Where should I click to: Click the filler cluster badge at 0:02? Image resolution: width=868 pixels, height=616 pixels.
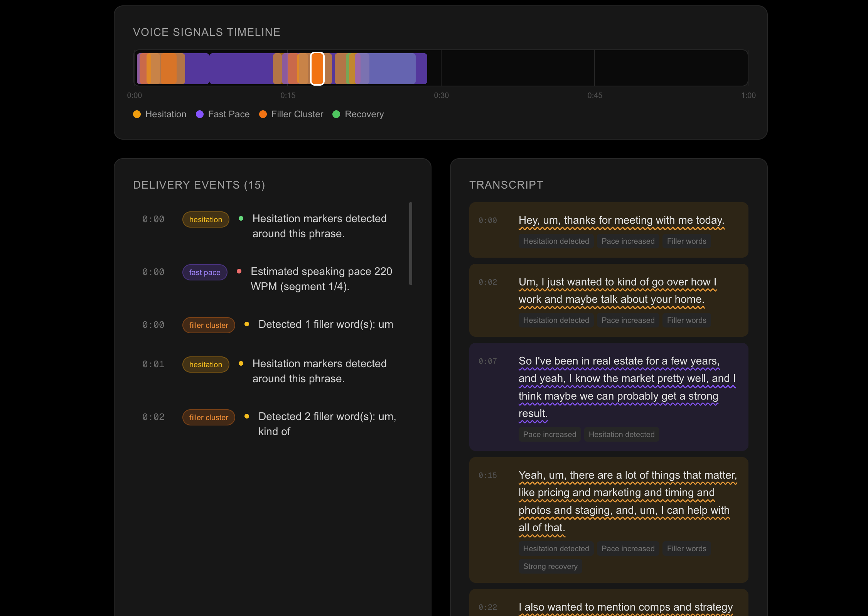click(x=208, y=417)
